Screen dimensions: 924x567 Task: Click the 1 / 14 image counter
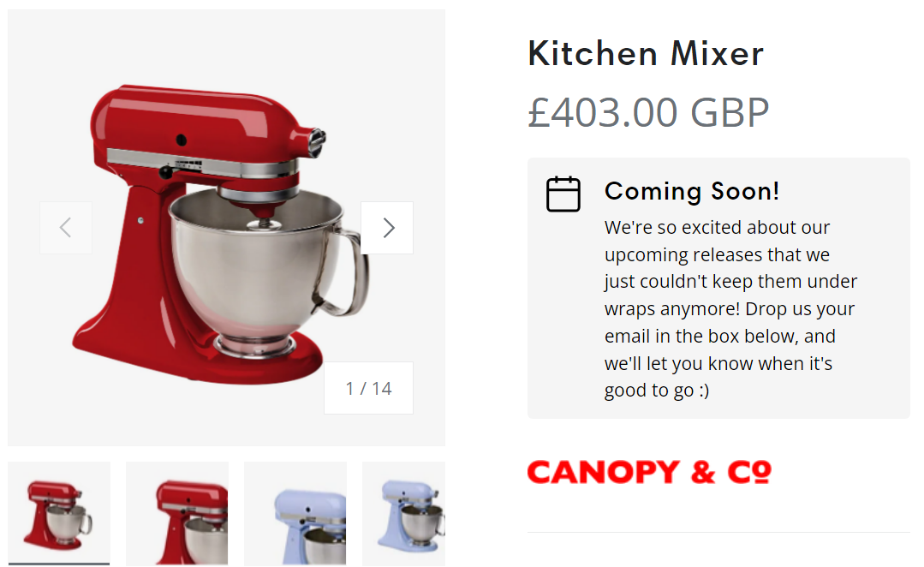[368, 388]
